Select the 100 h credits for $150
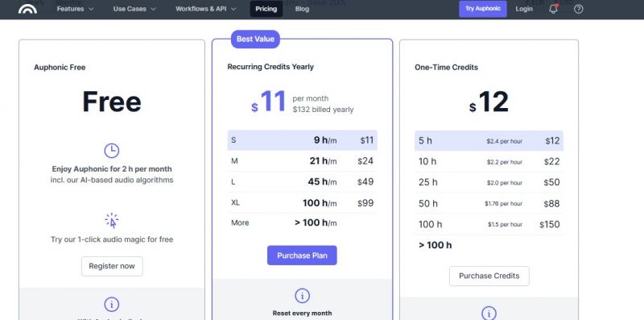 [489, 225]
